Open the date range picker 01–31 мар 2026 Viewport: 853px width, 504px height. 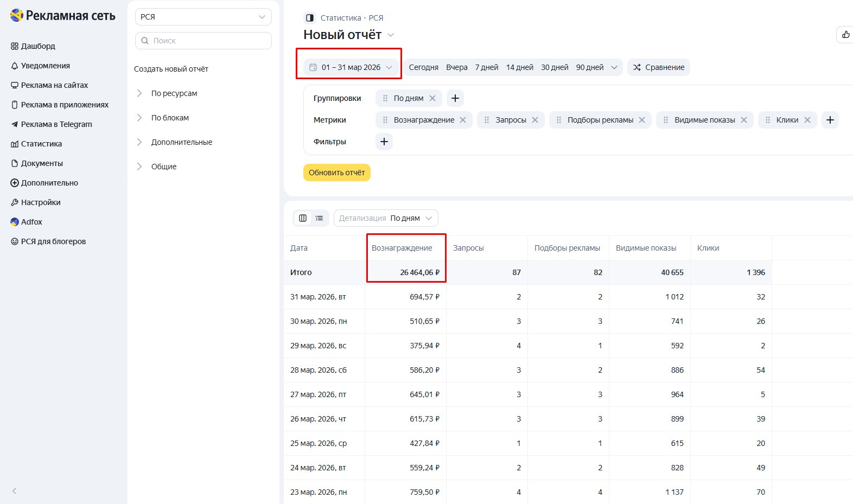click(x=351, y=67)
